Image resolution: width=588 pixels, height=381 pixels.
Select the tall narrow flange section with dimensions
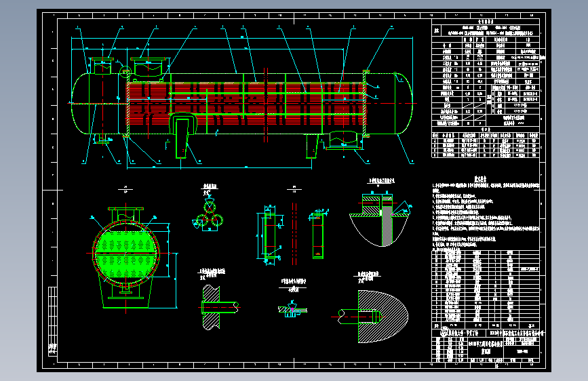coord(269,235)
